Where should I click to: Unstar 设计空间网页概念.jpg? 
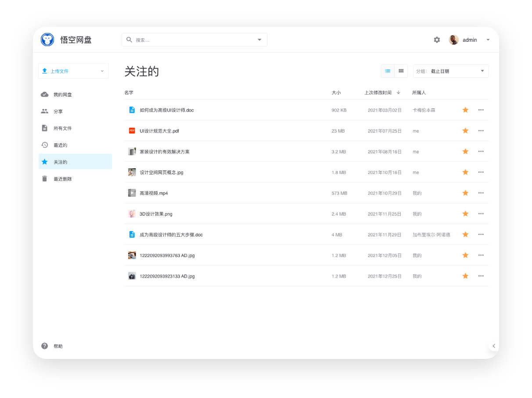pyautogui.click(x=465, y=172)
